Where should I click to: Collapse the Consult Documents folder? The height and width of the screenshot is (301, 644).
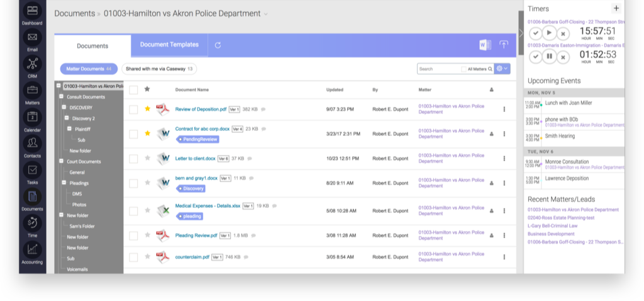[61, 96]
